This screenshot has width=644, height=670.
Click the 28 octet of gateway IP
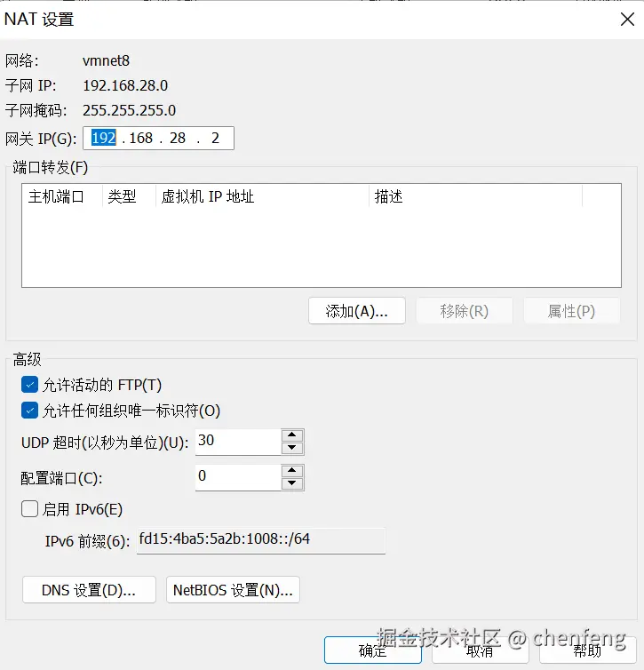(178, 138)
